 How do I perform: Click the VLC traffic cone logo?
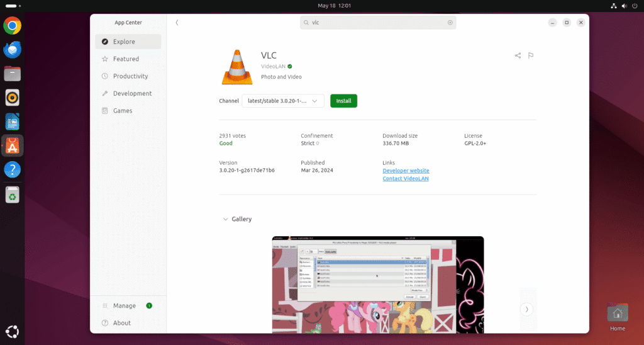[x=237, y=67]
